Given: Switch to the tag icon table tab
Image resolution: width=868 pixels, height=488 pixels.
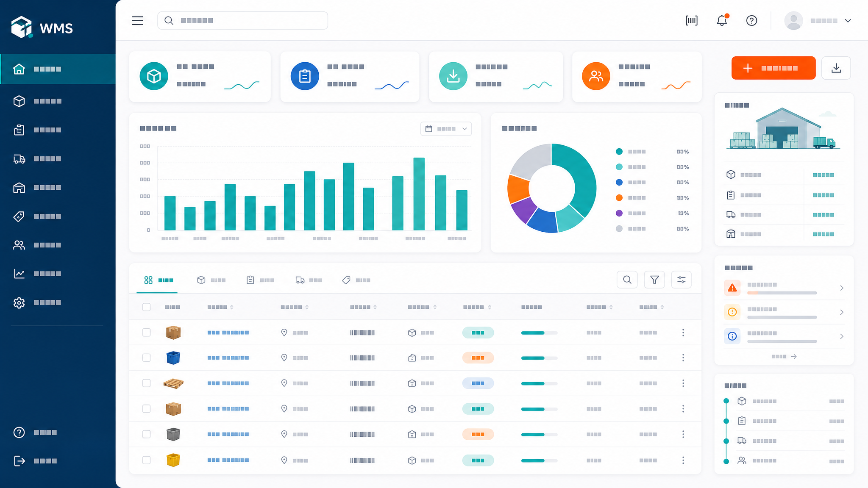Looking at the screenshot, I should tap(356, 280).
